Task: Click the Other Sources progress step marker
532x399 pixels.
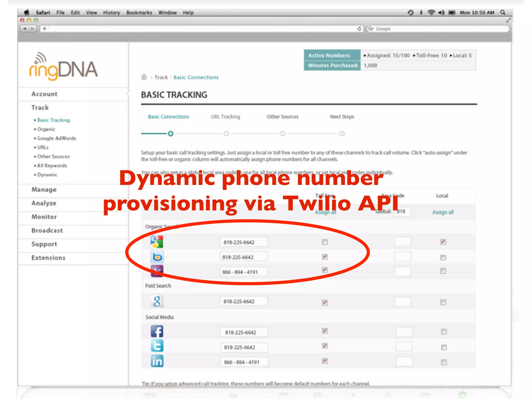Action: (283, 134)
